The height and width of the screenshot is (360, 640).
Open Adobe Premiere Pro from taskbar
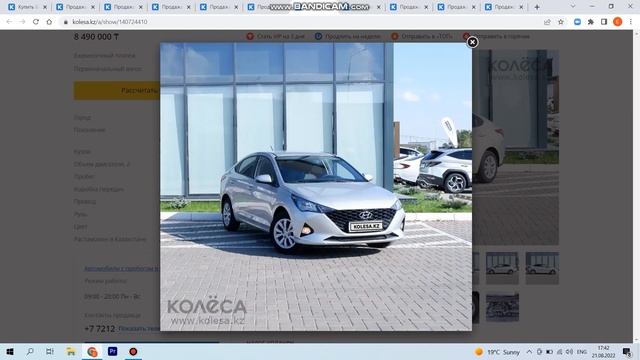(112, 351)
